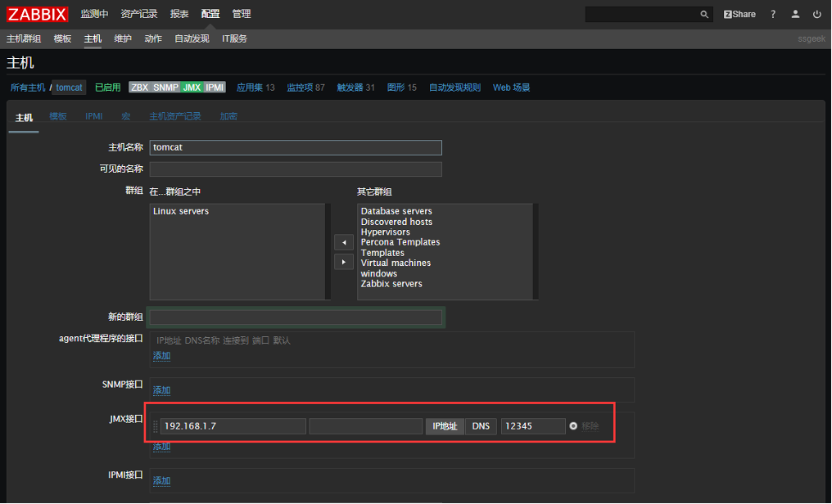
Task: Click the tomcat breadcrumb link
Action: 70,88
